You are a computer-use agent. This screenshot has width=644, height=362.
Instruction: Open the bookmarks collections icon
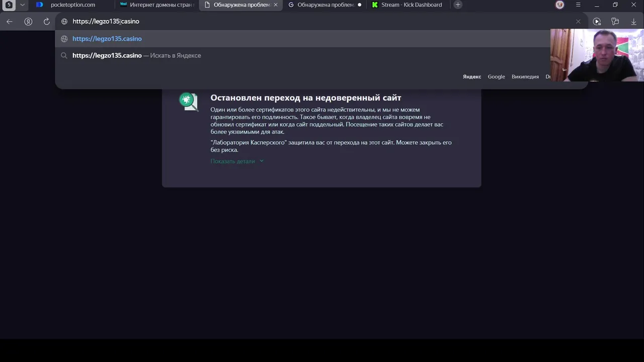[615, 22]
